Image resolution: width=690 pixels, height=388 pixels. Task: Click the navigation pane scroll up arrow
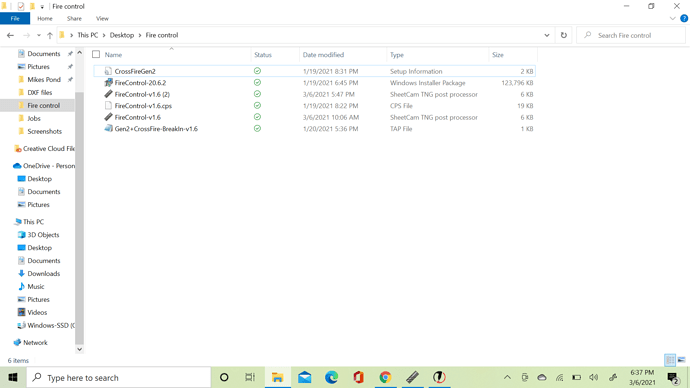79,53
